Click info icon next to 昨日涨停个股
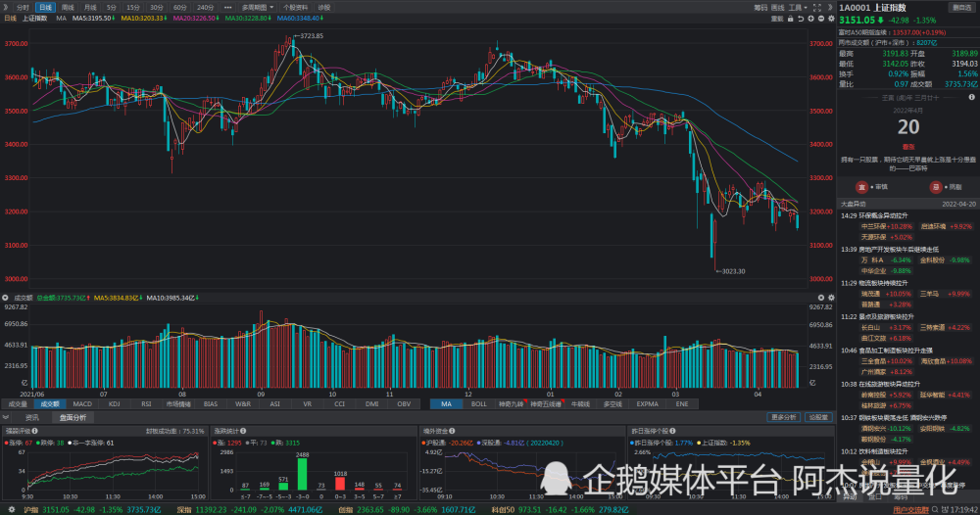Screen dimensions: 980x515 (x=672, y=431)
